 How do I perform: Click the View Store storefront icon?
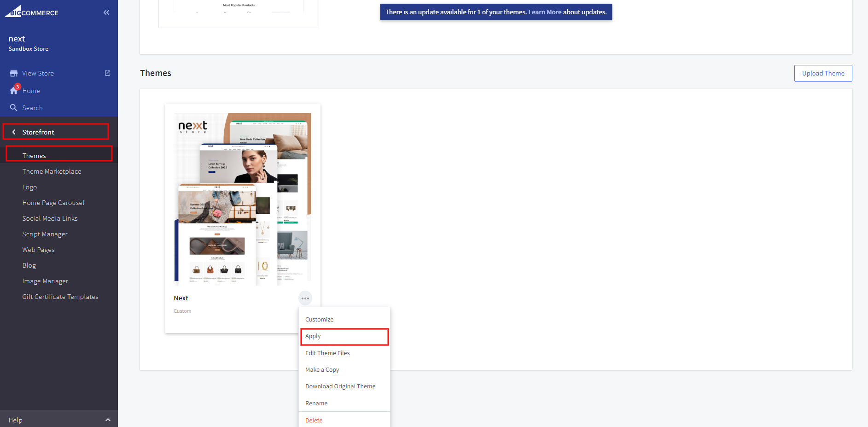14,73
